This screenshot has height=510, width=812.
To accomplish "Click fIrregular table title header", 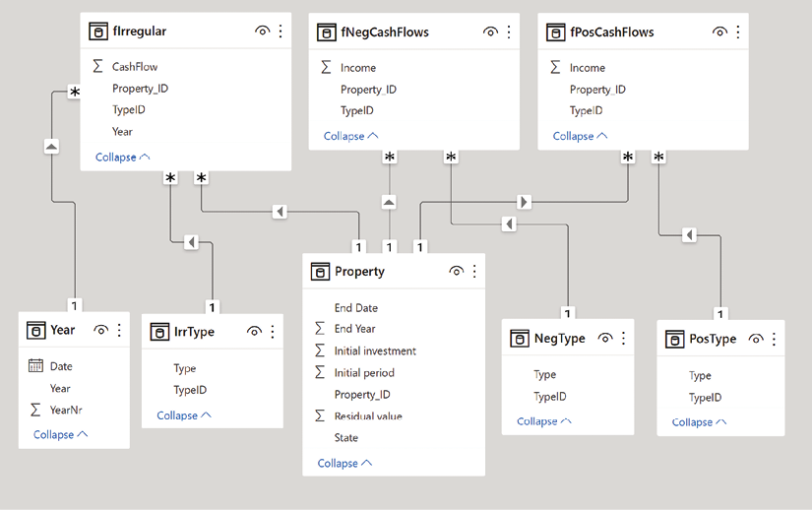I will (x=140, y=32).
